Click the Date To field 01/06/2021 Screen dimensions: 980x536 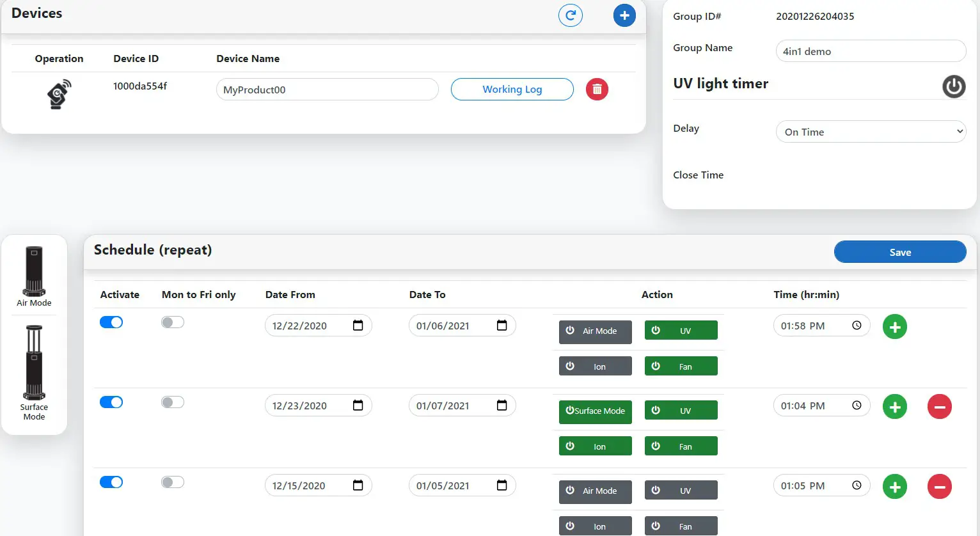pyautogui.click(x=462, y=326)
